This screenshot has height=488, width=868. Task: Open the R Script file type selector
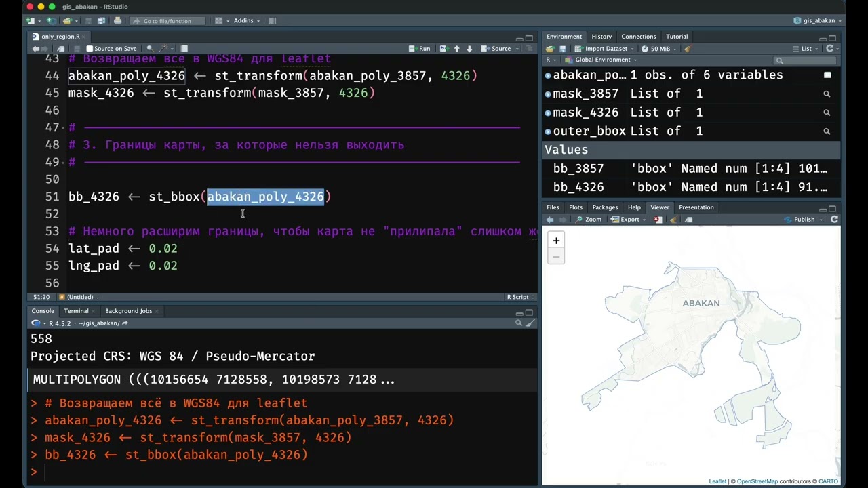click(x=521, y=297)
